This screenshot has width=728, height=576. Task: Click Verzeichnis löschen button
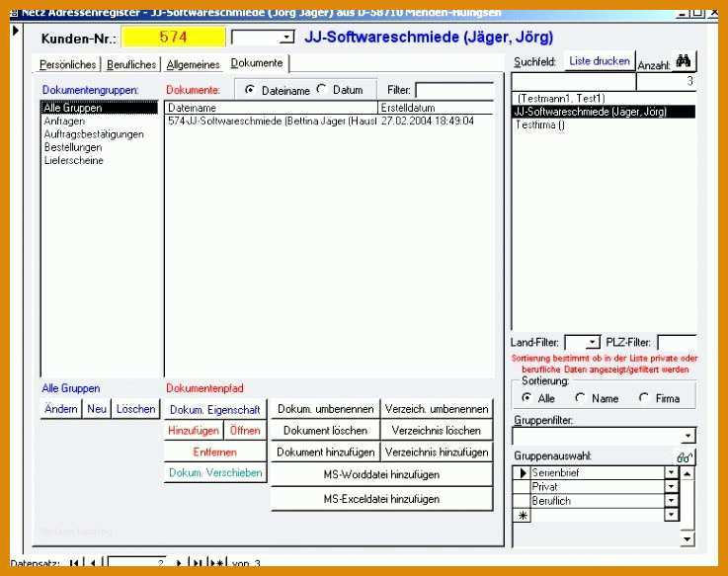point(437,431)
